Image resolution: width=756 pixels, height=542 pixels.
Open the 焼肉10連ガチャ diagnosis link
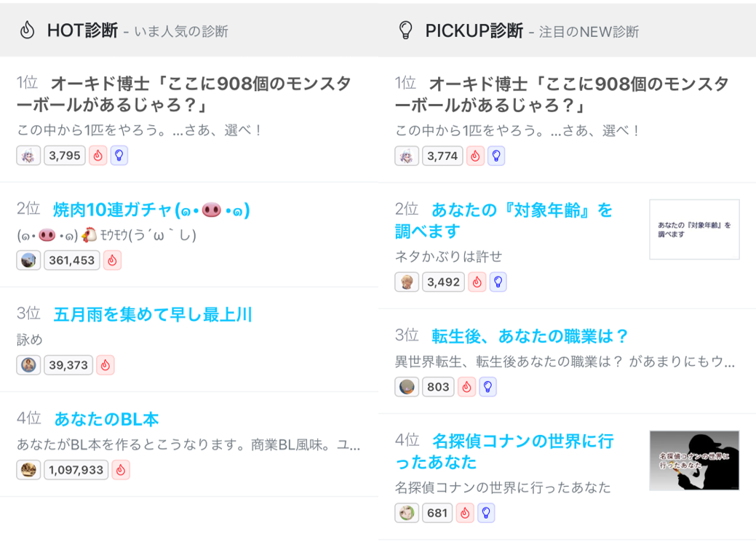click(x=151, y=210)
